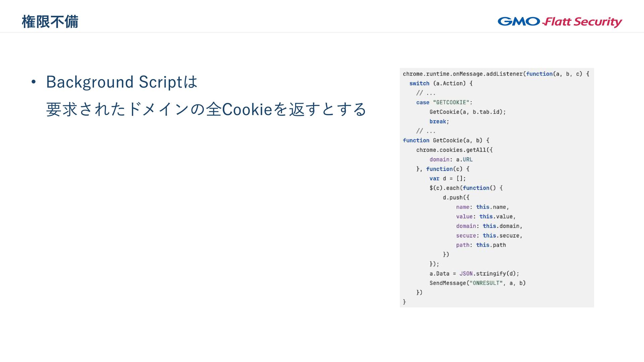Click the line mentioning 全Cookieを返す
The image size is (644, 362).
pyautogui.click(x=206, y=109)
